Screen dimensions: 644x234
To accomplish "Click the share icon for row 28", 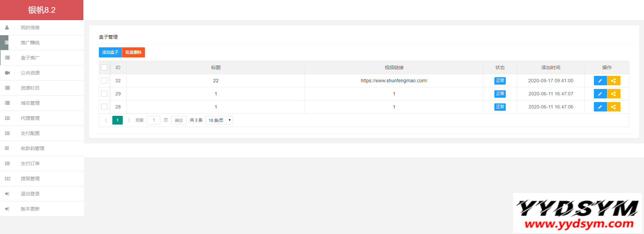I will (x=613, y=107).
